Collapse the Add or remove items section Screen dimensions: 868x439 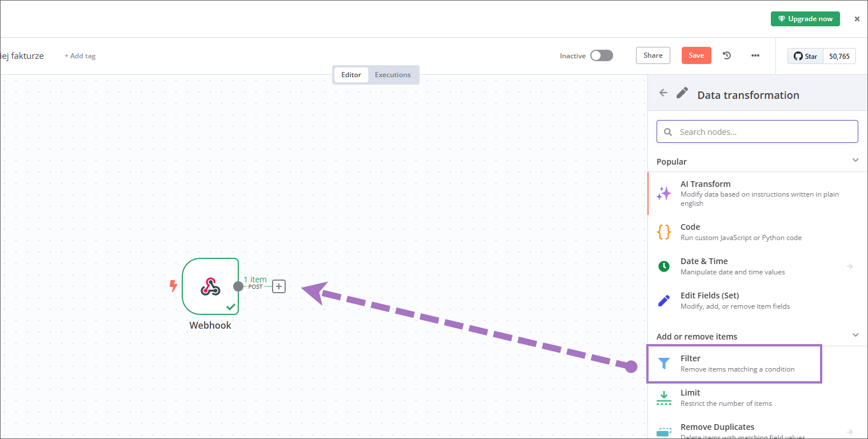pos(855,336)
